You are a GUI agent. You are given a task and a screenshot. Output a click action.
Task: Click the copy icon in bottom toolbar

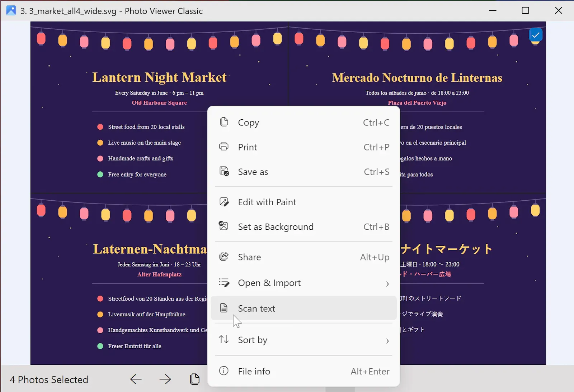pos(195,379)
